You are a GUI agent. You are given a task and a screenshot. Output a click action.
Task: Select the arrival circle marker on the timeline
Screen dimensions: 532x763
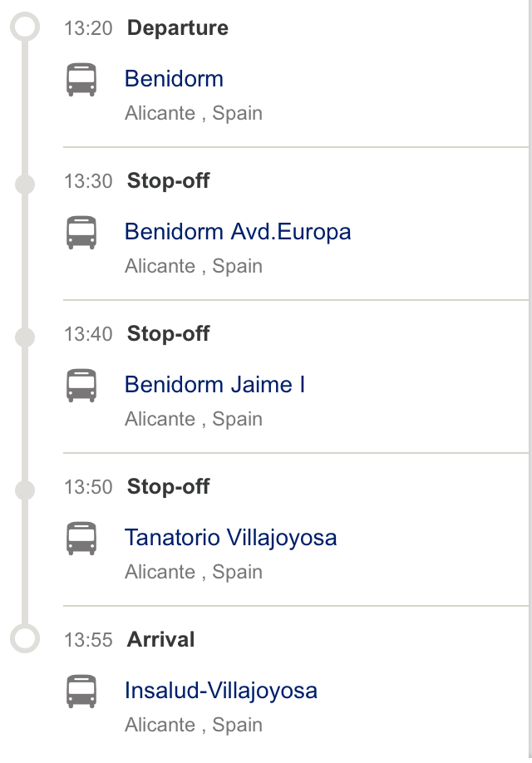23,639
